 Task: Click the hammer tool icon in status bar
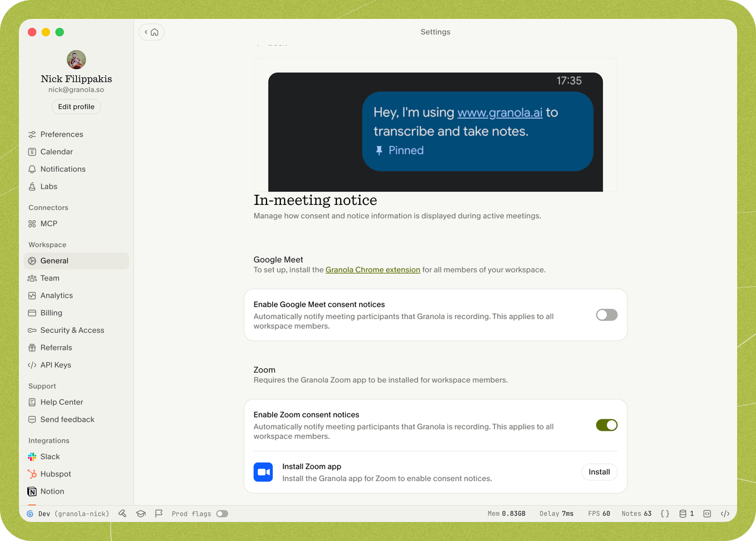[x=123, y=514]
